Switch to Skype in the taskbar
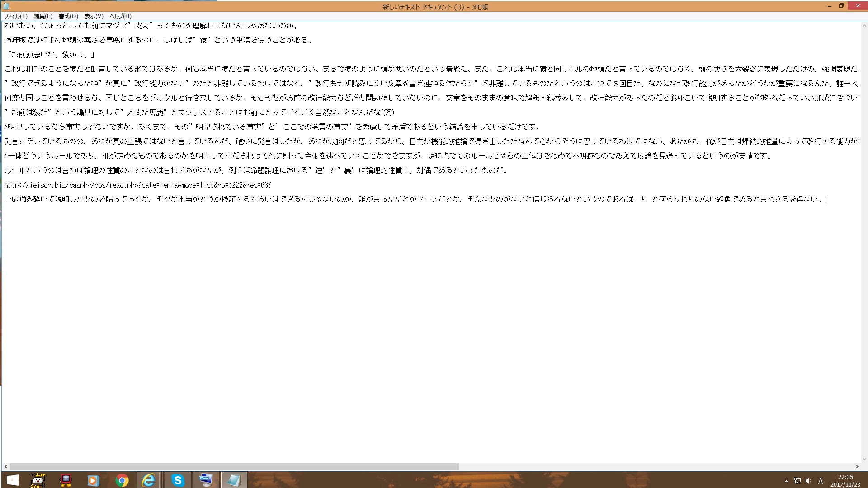 [x=178, y=480]
